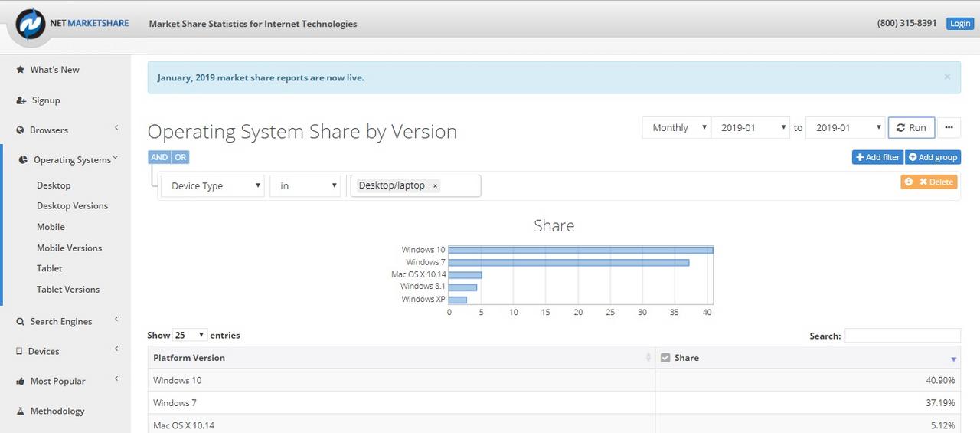Image resolution: width=980 pixels, height=433 pixels.
Task: Click the Windows XP chart bar
Action: point(457,300)
